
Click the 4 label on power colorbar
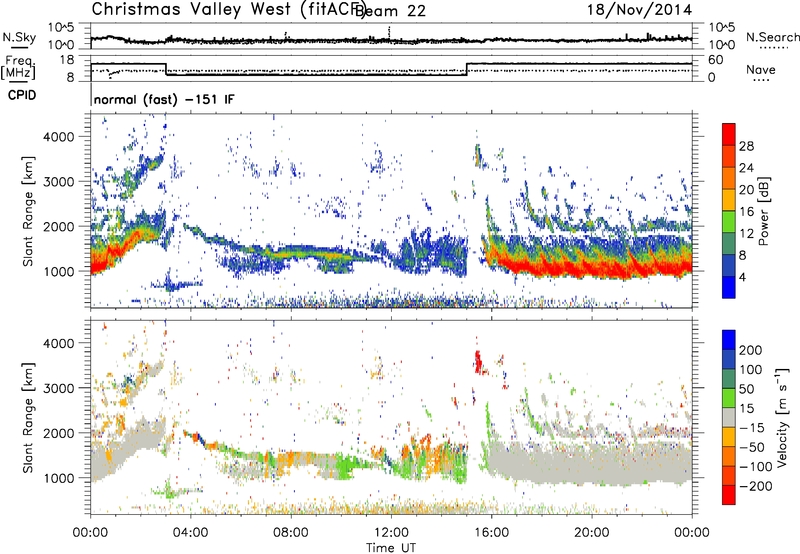pos(742,278)
